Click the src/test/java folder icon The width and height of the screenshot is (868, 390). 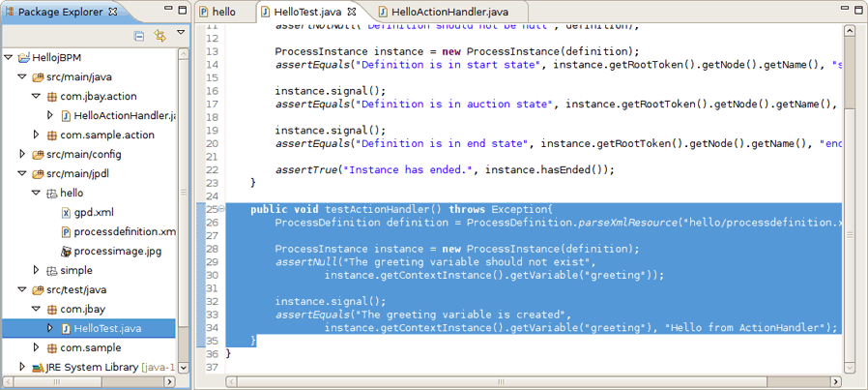click(39, 289)
